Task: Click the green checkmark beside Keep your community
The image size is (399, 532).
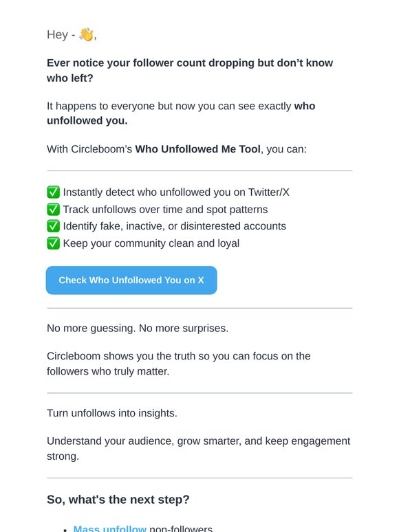Action: point(53,243)
